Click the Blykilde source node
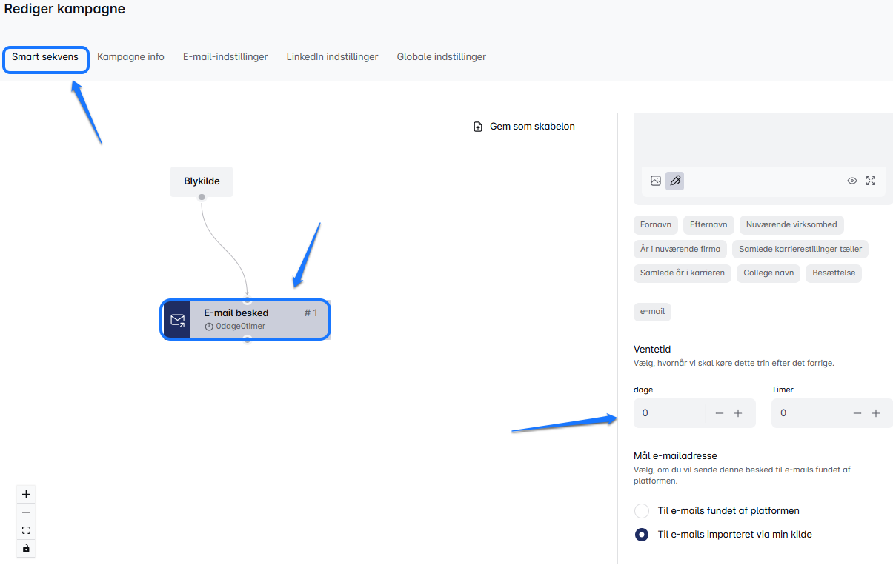Viewport: 893px width, 588px height. [202, 181]
